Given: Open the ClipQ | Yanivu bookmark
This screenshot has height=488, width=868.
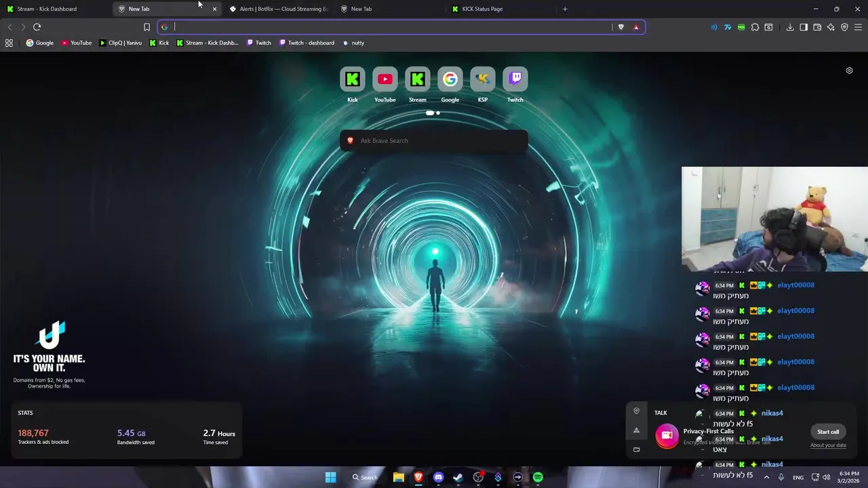Looking at the screenshot, I should coord(120,43).
